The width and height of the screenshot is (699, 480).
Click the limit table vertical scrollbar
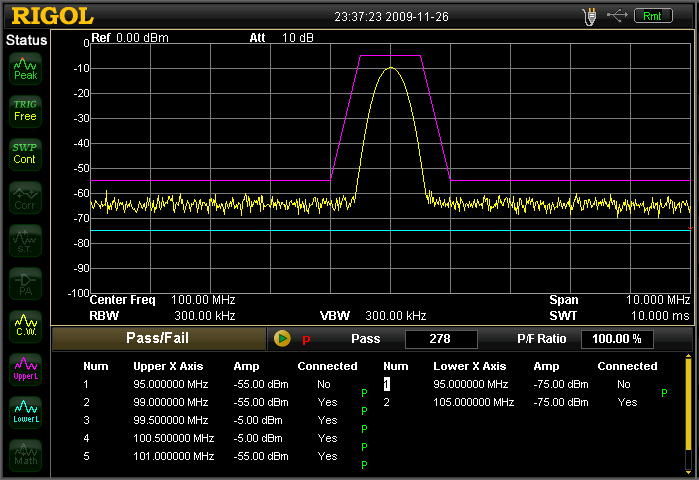689,414
